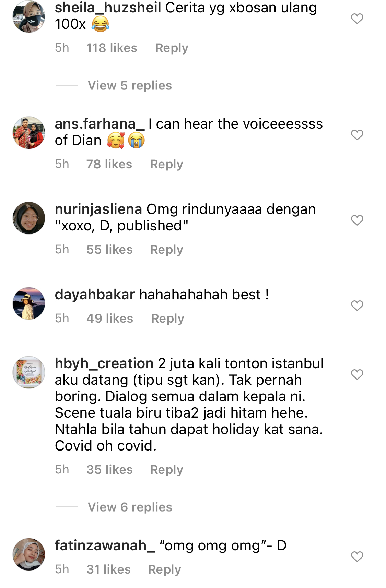Tap the heart on fatinzawanah_'s comment
The width and height of the screenshot is (386, 588).
357,556
